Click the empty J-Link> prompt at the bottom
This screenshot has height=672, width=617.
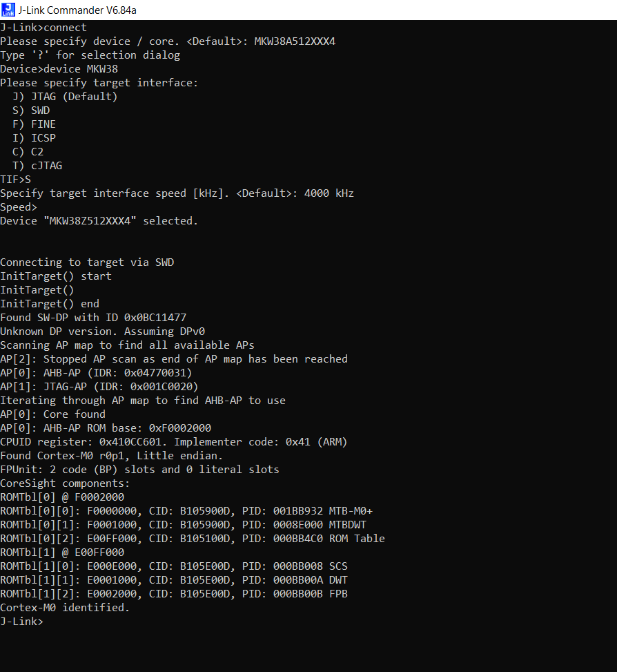[22, 622]
